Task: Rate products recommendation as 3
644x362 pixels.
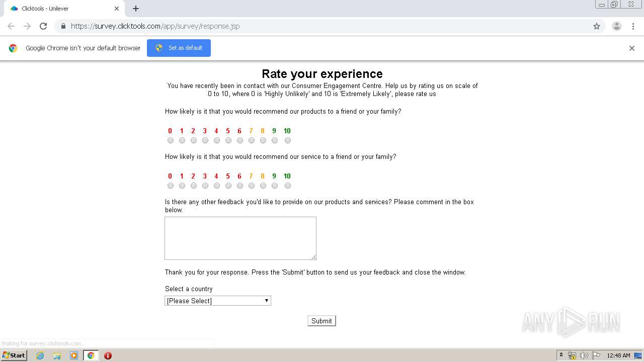Action: click(x=205, y=140)
